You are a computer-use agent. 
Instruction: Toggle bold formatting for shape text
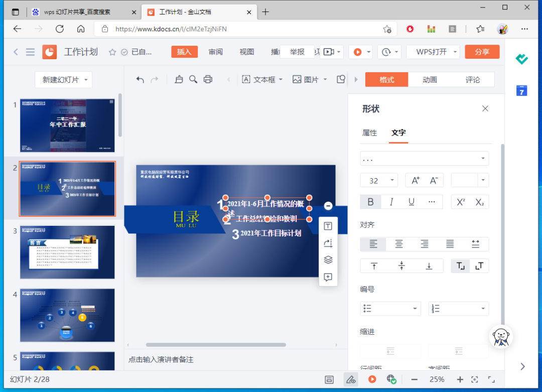coord(370,201)
